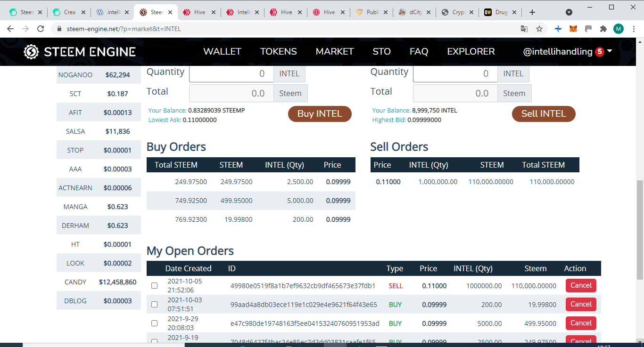Open the translate page icon
Screen dimensions: 644x347
(524, 29)
